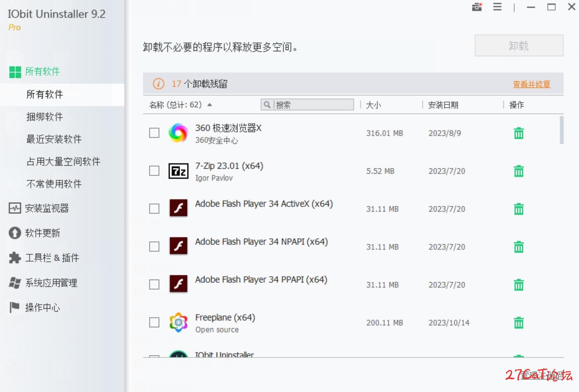Click trash icon for 7-Zip 23.01
Screen dimensions: 579x392
[x=518, y=171]
